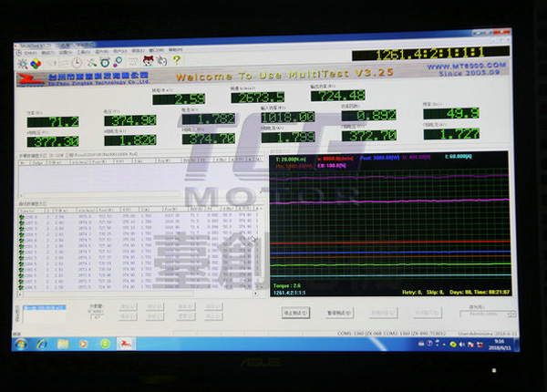
Task: Open the colorful palette toolbar icon
Action: click(x=35, y=64)
